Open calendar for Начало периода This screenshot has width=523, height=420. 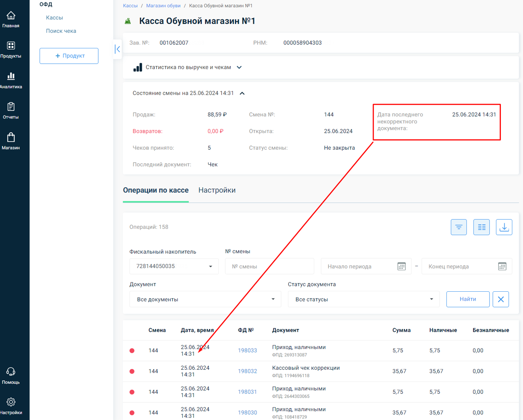coord(401,267)
